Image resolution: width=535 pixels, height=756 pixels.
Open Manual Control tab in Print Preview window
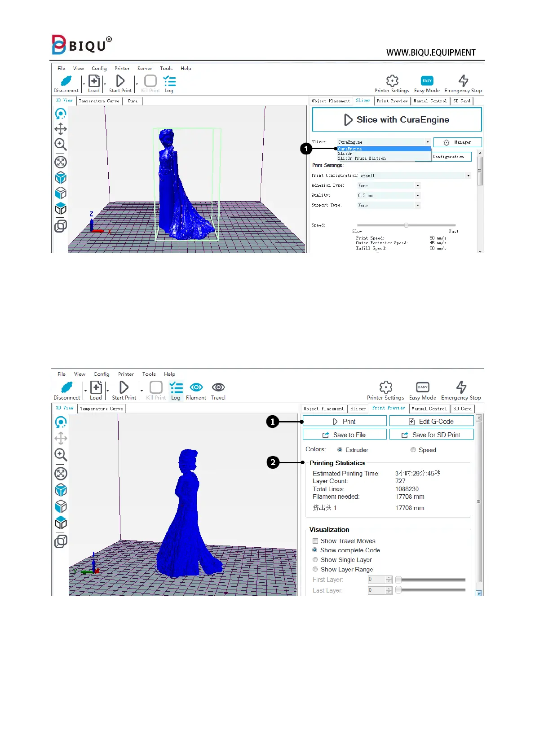[x=429, y=409]
